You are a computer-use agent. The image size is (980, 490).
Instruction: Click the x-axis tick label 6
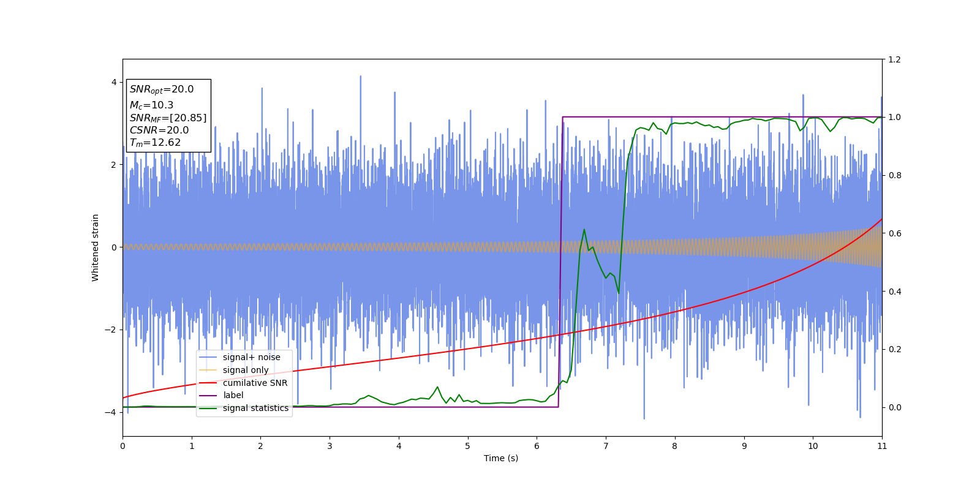point(537,446)
